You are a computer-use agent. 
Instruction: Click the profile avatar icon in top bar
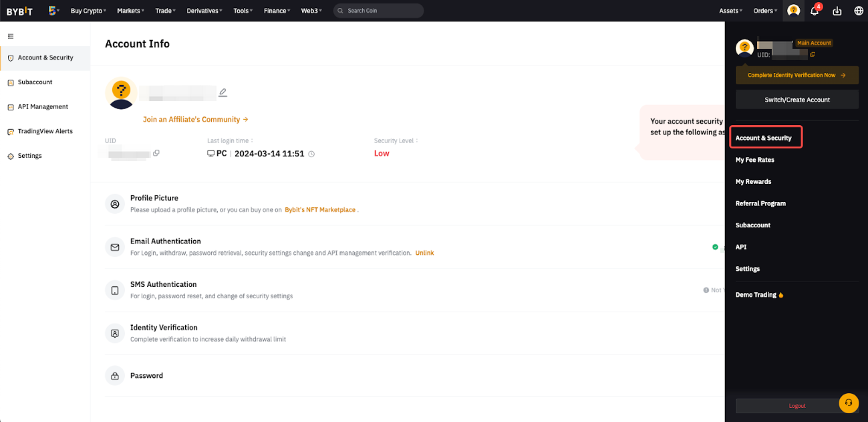point(792,11)
